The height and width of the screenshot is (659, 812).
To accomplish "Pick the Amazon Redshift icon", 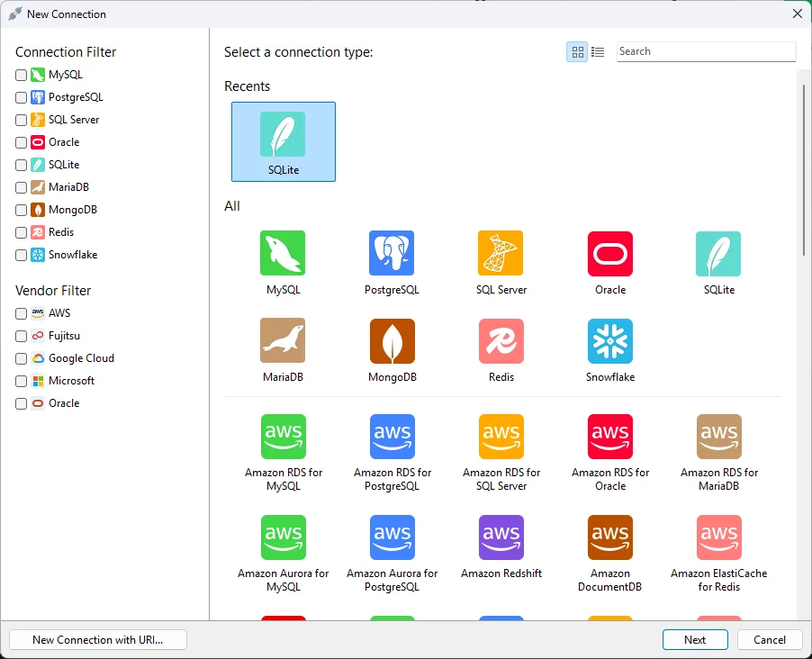I will pos(501,537).
